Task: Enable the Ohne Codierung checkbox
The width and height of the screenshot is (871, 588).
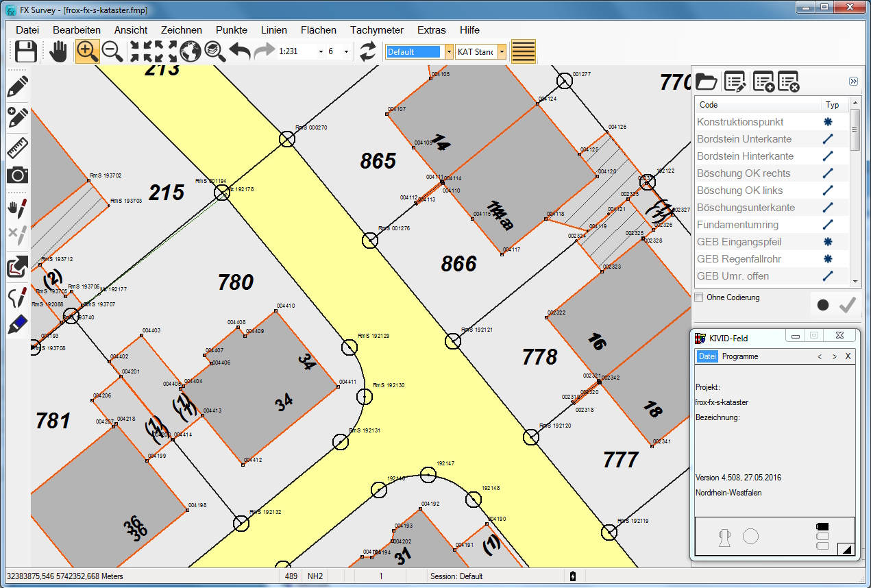Action: 699,297
